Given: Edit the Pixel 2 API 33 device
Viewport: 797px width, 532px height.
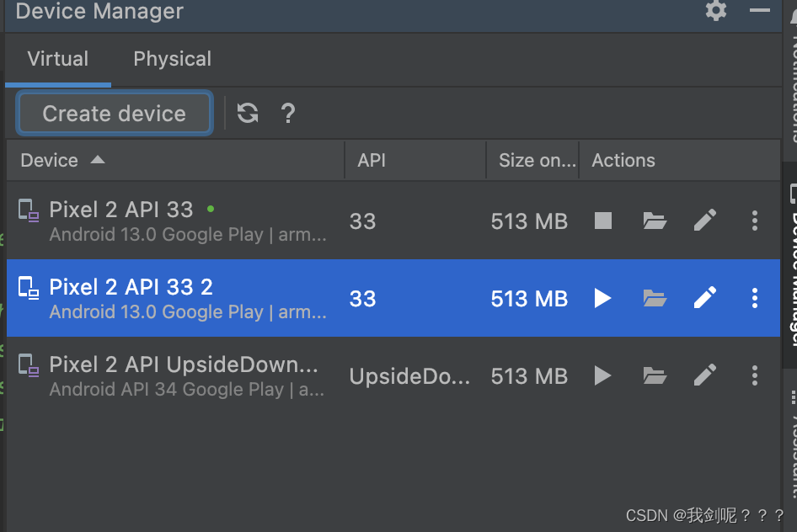Looking at the screenshot, I should pyautogui.click(x=705, y=221).
